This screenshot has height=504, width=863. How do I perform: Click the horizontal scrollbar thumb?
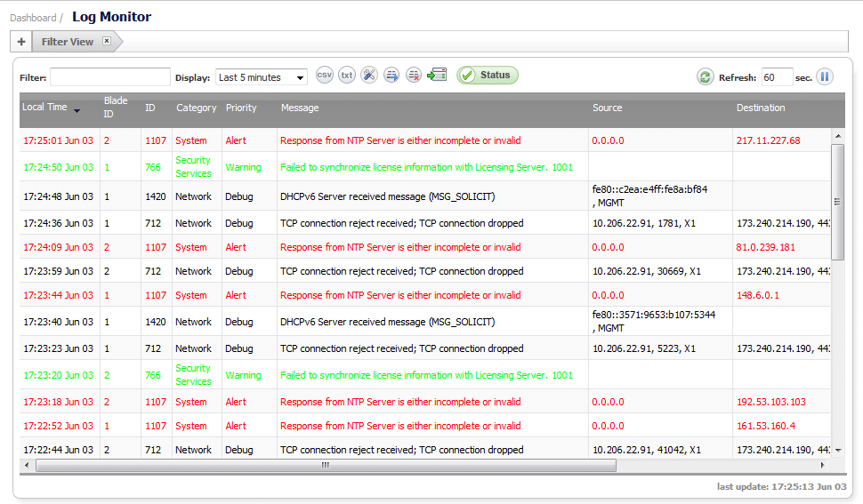tap(326, 466)
